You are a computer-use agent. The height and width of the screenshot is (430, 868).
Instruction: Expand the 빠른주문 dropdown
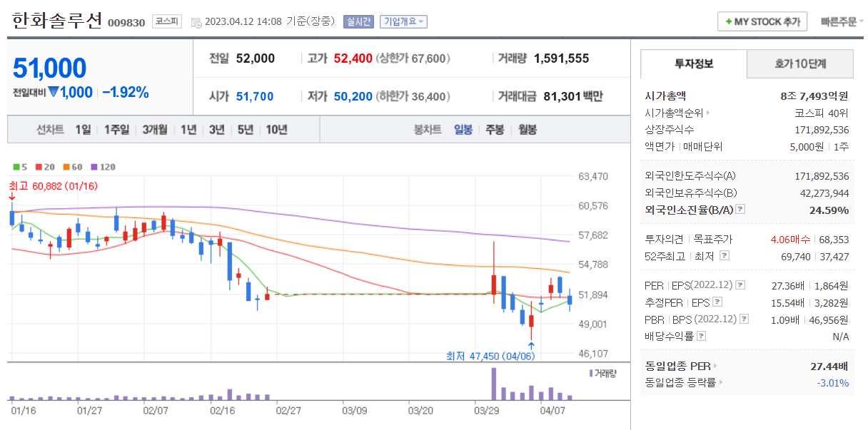(842, 21)
